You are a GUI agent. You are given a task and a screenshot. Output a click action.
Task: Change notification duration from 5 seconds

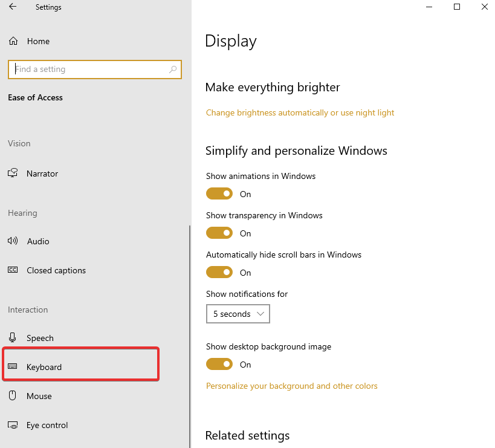[238, 314]
